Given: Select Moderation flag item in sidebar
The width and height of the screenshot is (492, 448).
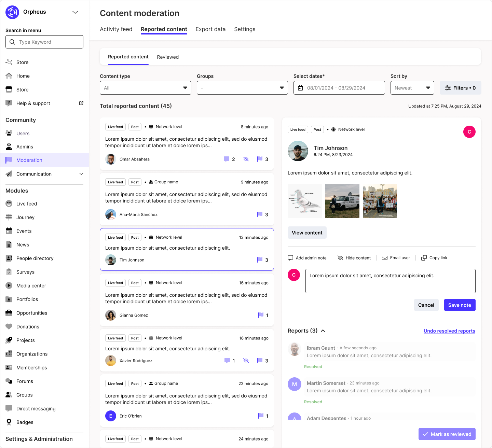Looking at the screenshot, I should pyautogui.click(x=44, y=160).
